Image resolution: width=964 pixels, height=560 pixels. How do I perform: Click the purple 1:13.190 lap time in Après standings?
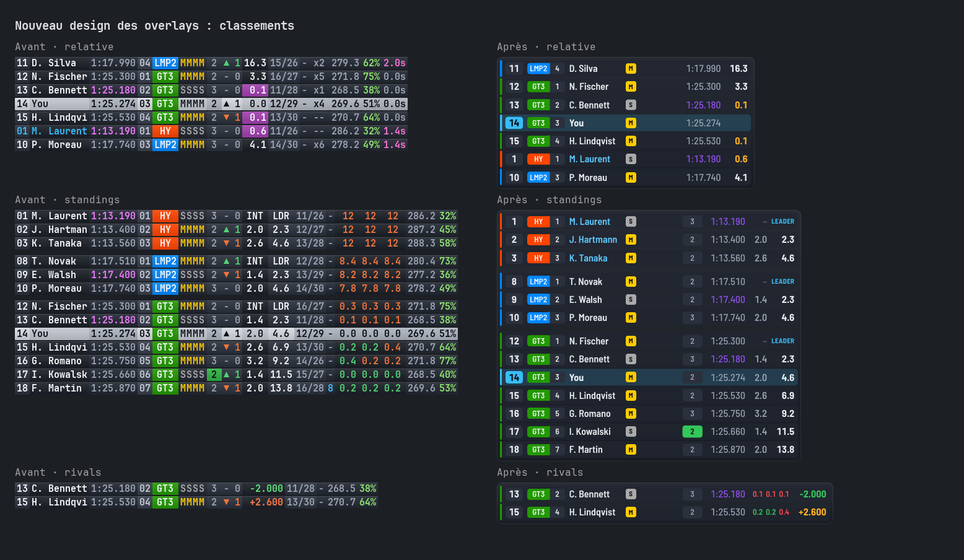click(x=728, y=222)
